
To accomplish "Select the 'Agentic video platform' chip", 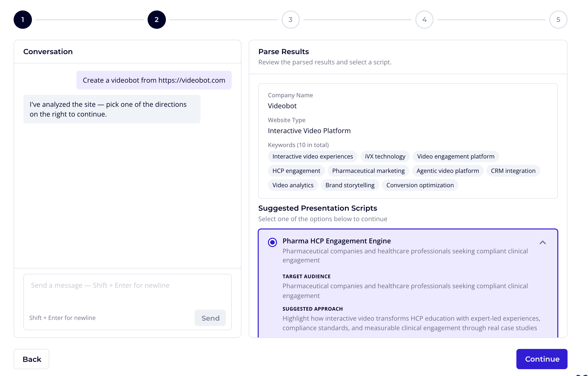I will (447, 171).
